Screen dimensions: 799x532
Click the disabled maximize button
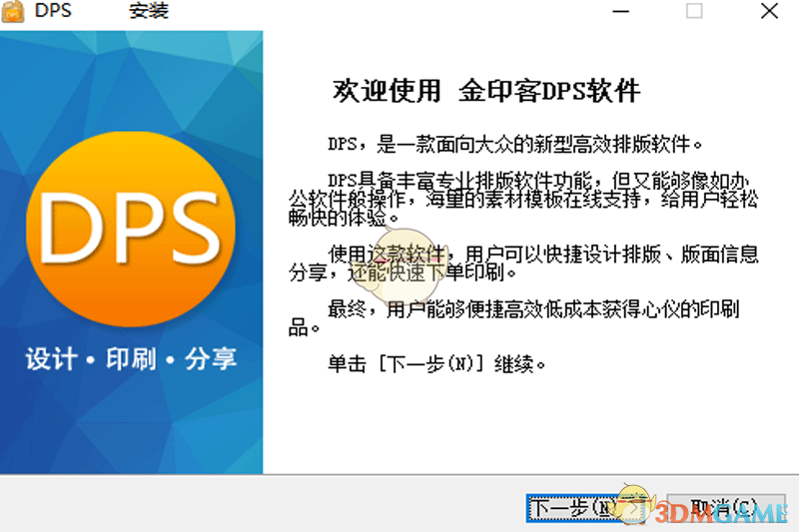pyautogui.click(x=694, y=11)
